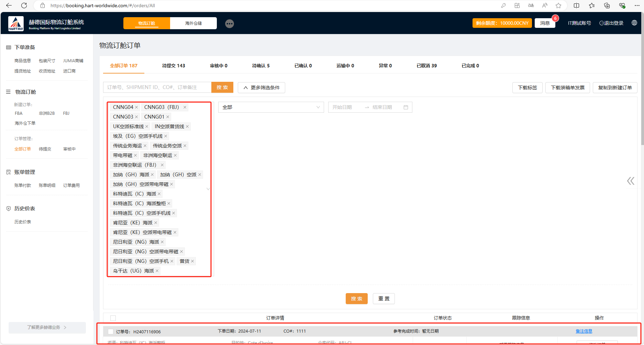
Task: Expand 了解更多赫德业务 link
Action: pos(47,327)
